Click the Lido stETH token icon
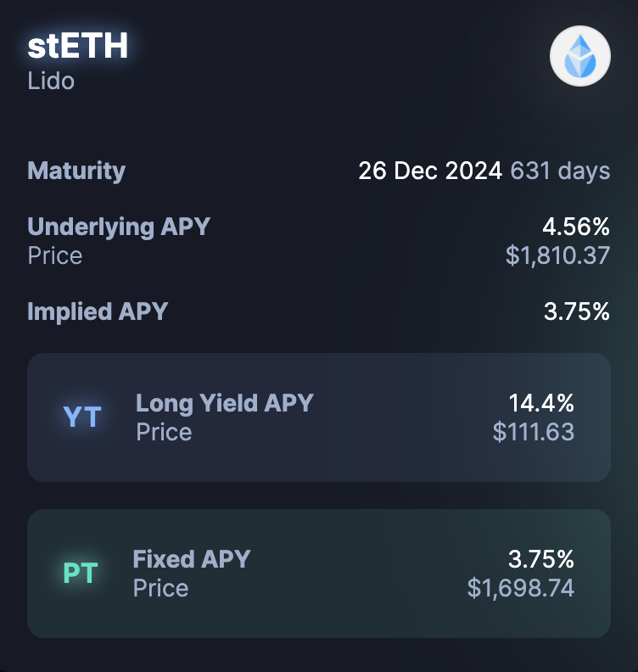The width and height of the screenshot is (638, 672). click(580, 56)
